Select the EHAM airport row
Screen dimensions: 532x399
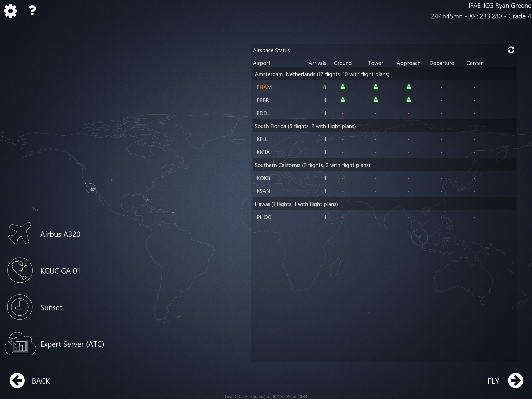pyautogui.click(x=264, y=87)
